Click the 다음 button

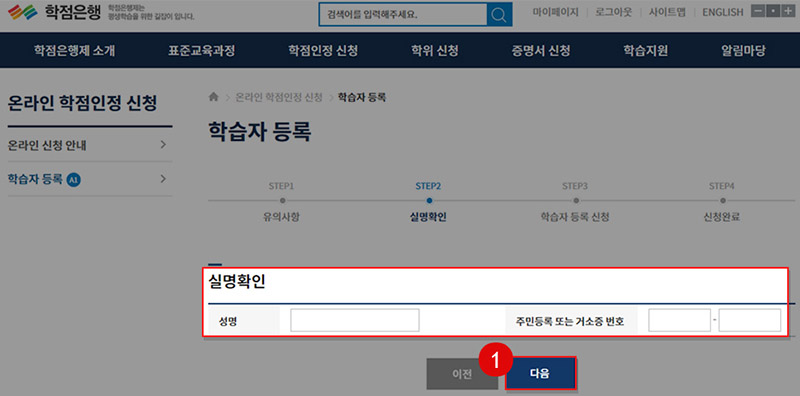click(541, 374)
